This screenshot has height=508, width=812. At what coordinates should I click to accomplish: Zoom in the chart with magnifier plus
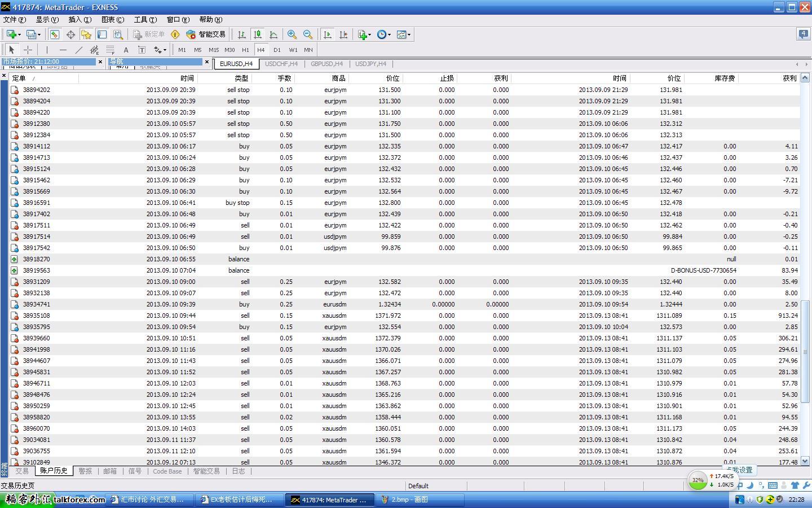click(292, 34)
